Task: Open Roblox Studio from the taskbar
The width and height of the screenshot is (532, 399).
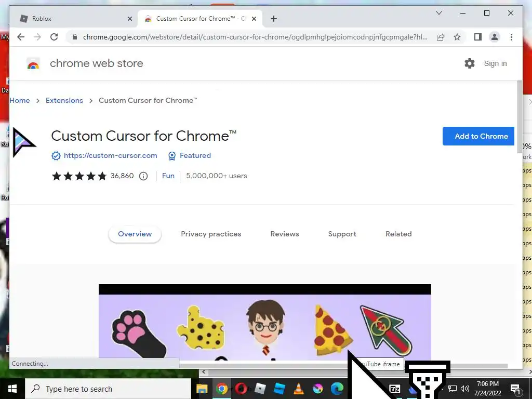Action: [279, 389]
